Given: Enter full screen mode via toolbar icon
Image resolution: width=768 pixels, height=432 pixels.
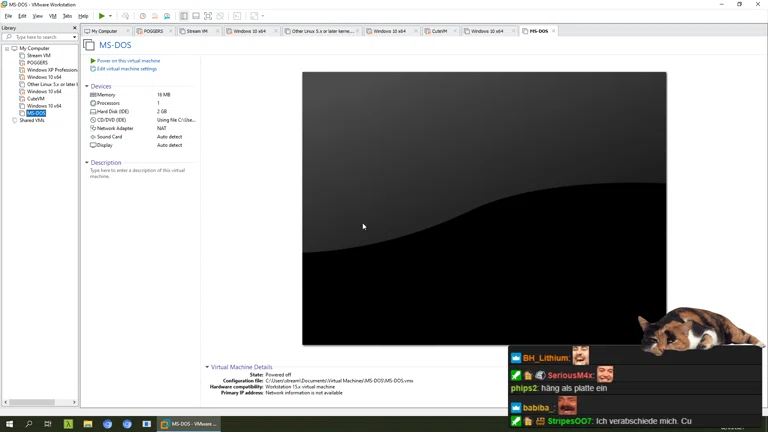Looking at the screenshot, I should (x=208, y=16).
